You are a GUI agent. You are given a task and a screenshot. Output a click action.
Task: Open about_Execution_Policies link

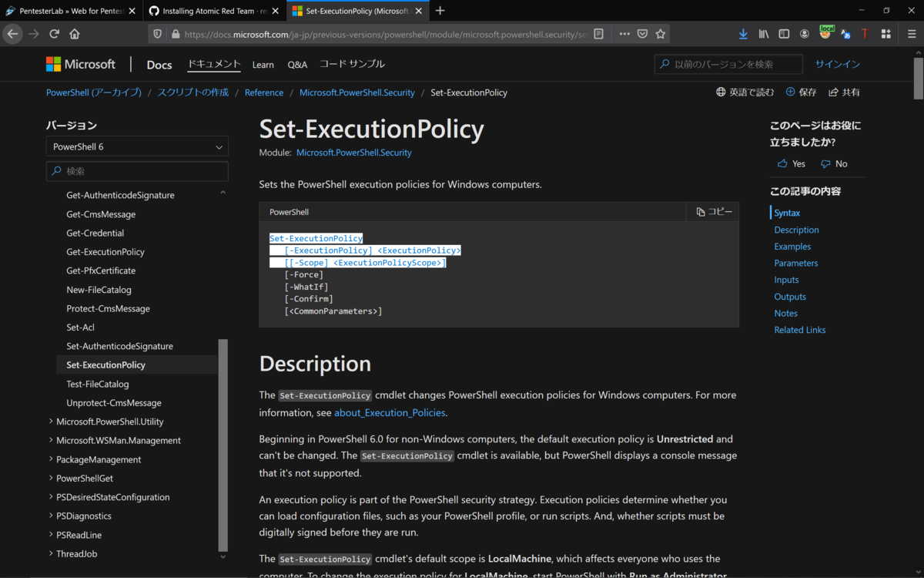point(390,413)
